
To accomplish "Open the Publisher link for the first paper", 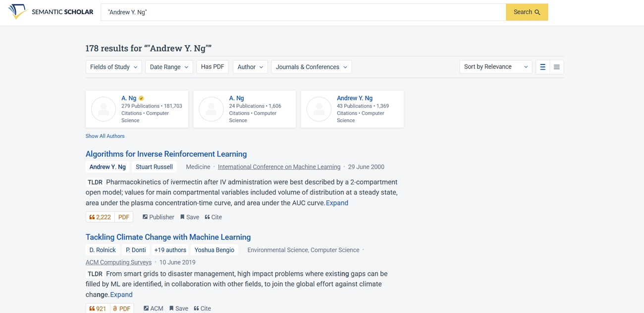I will tap(158, 217).
